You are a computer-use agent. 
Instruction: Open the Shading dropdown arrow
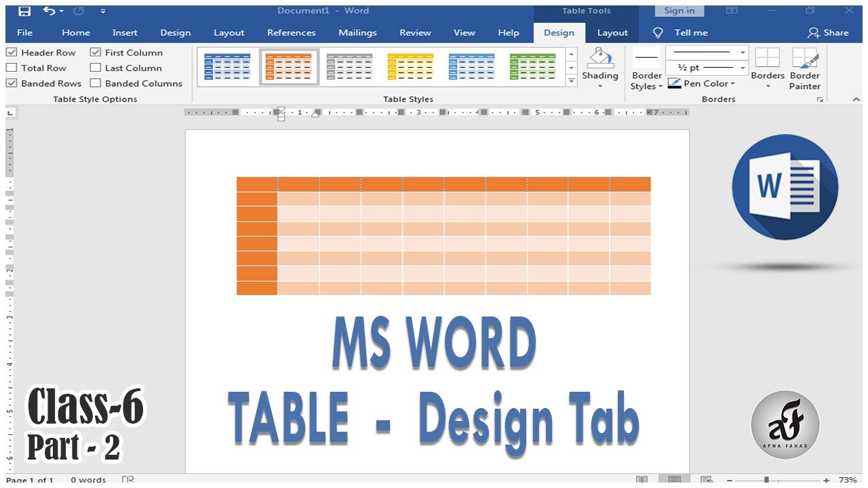pyautogui.click(x=600, y=86)
